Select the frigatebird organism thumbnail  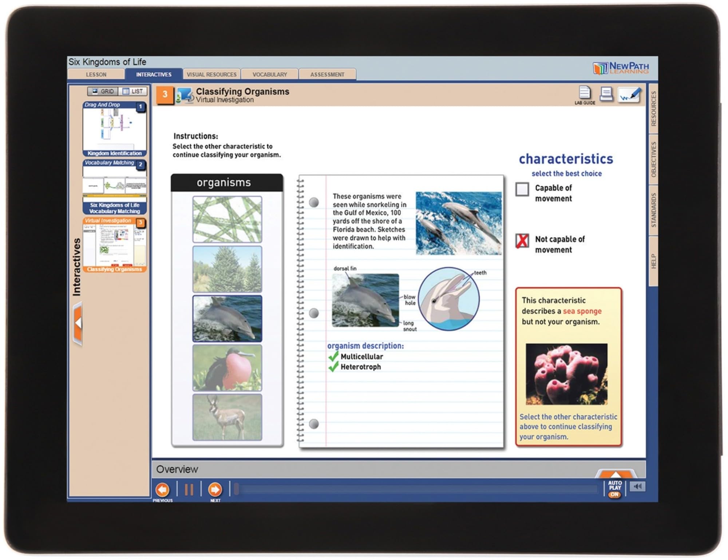point(227,368)
